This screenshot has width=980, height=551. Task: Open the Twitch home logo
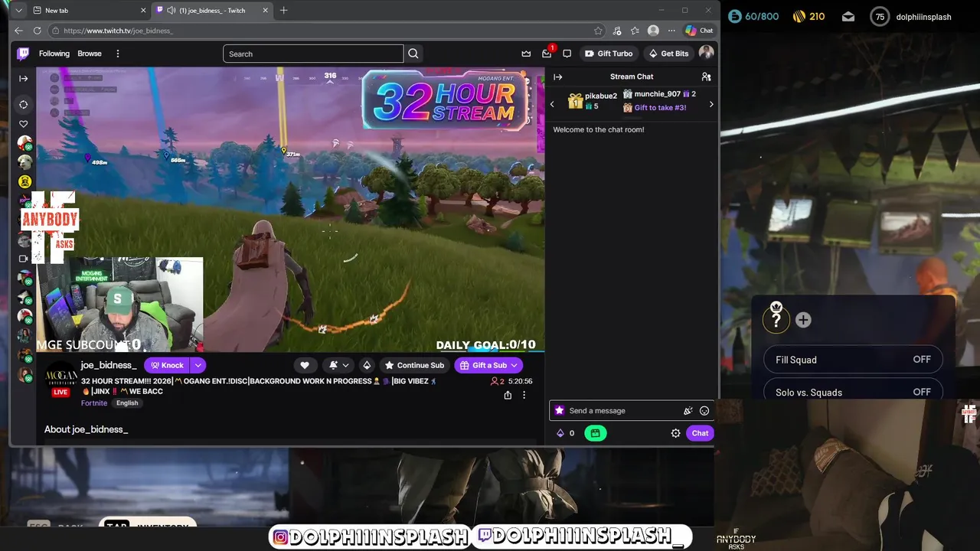pos(24,54)
